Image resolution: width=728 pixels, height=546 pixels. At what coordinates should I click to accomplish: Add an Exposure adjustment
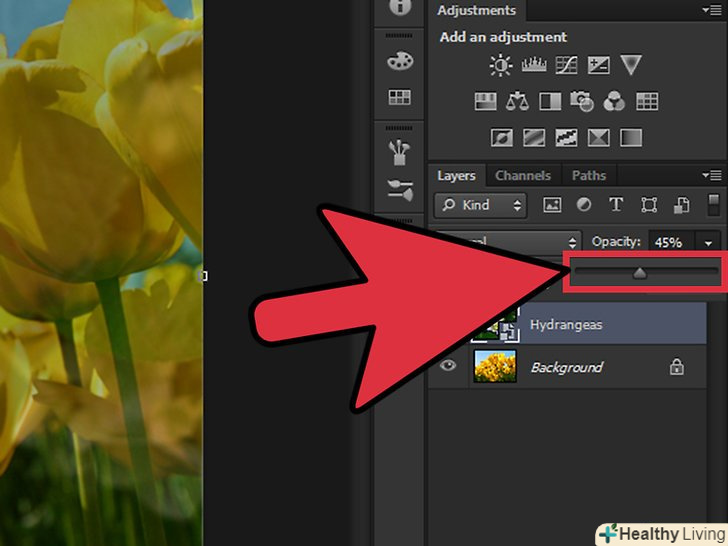(598, 65)
